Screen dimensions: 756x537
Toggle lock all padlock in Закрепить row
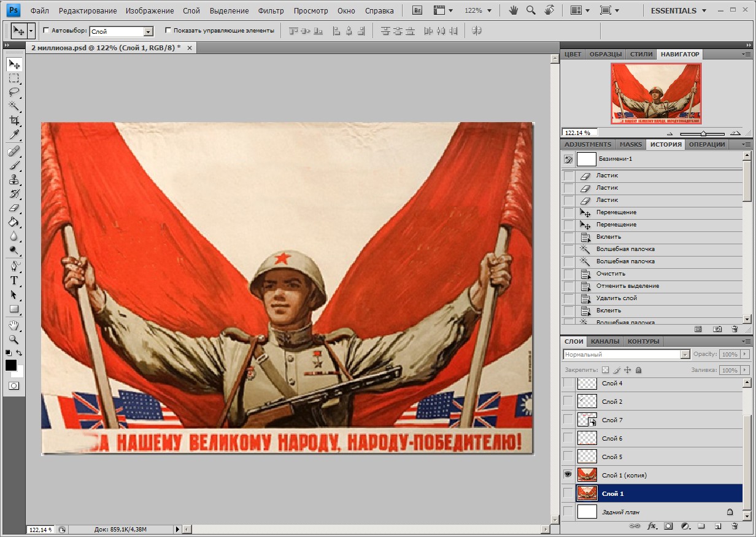pyautogui.click(x=639, y=370)
